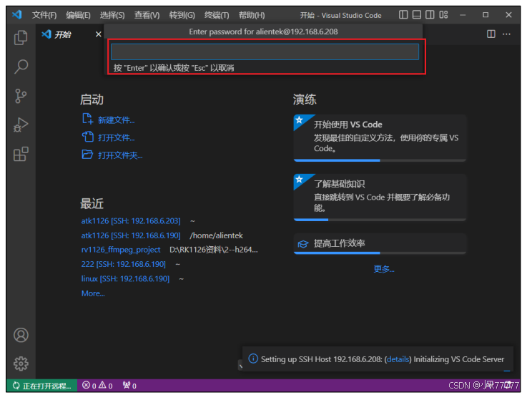Image resolution: width=532 pixels, height=395 pixels.
Task: Click 打开文件... link
Action: 117,137
